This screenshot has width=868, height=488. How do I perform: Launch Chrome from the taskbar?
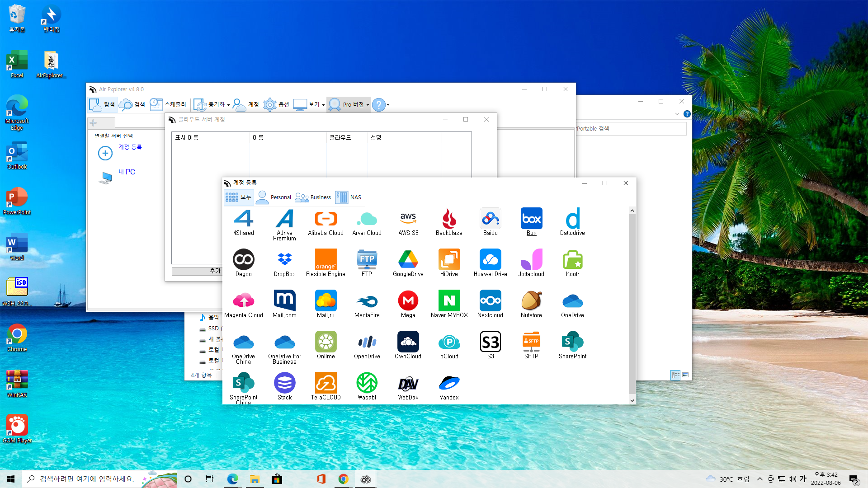click(x=343, y=479)
